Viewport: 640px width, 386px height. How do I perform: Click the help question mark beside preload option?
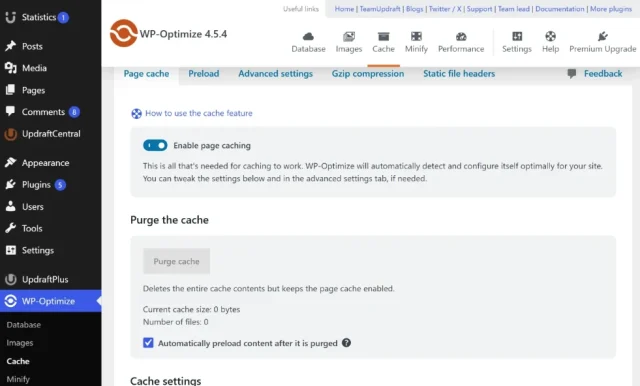(x=346, y=343)
